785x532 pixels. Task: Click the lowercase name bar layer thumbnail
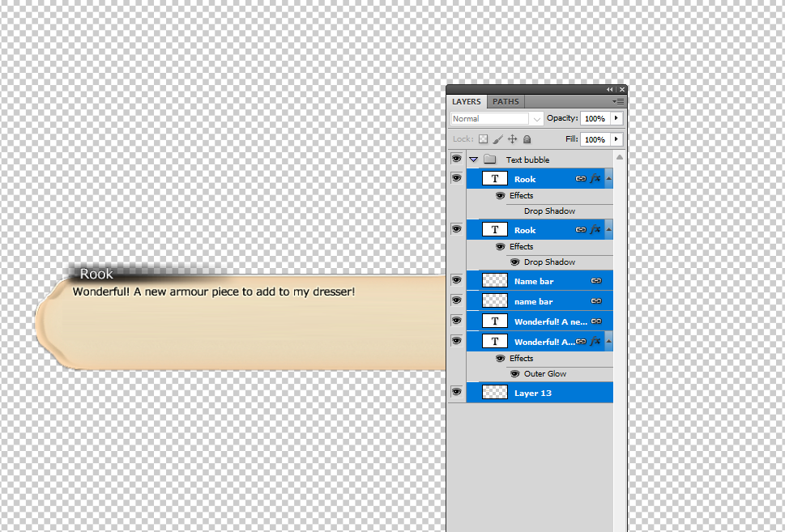coord(495,300)
